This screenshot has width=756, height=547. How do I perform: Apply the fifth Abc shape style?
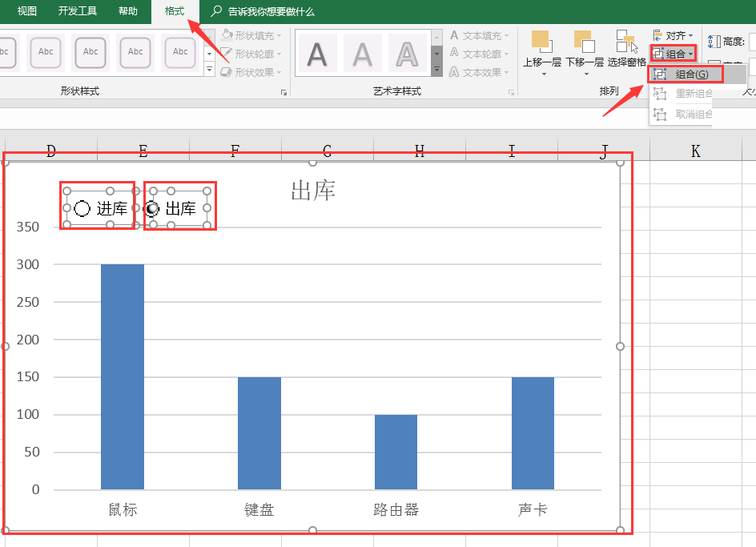pos(180,51)
